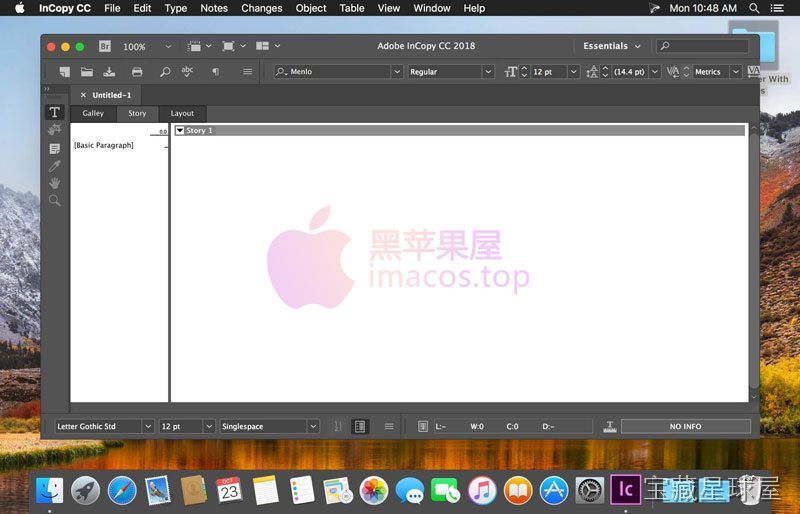
Task: Open Adobe Bridge with the Br icon
Action: click(105, 46)
